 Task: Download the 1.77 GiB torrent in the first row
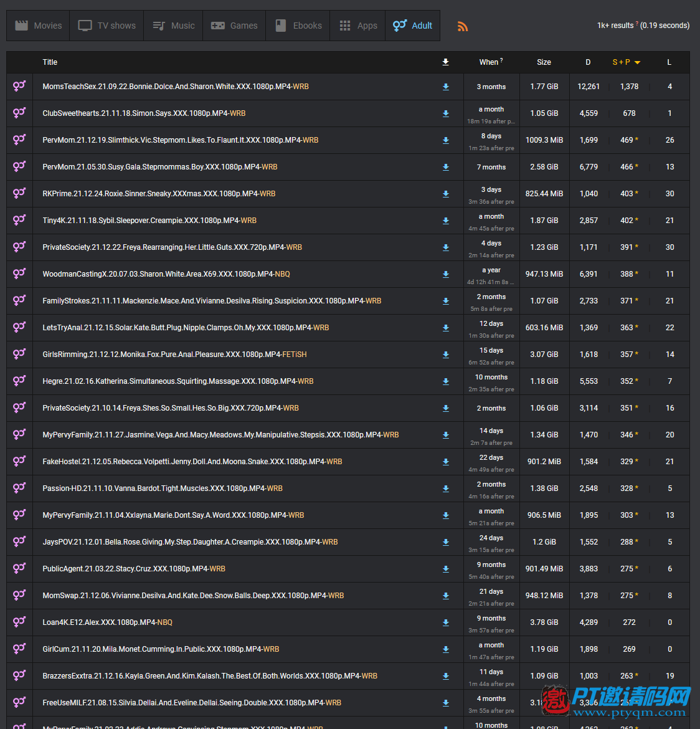(x=446, y=87)
